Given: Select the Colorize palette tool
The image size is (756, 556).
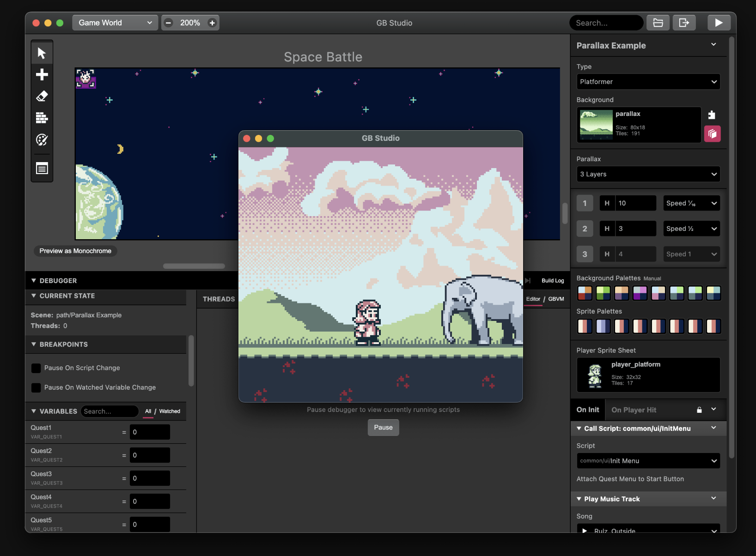Looking at the screenshot, I should [42, 140].
